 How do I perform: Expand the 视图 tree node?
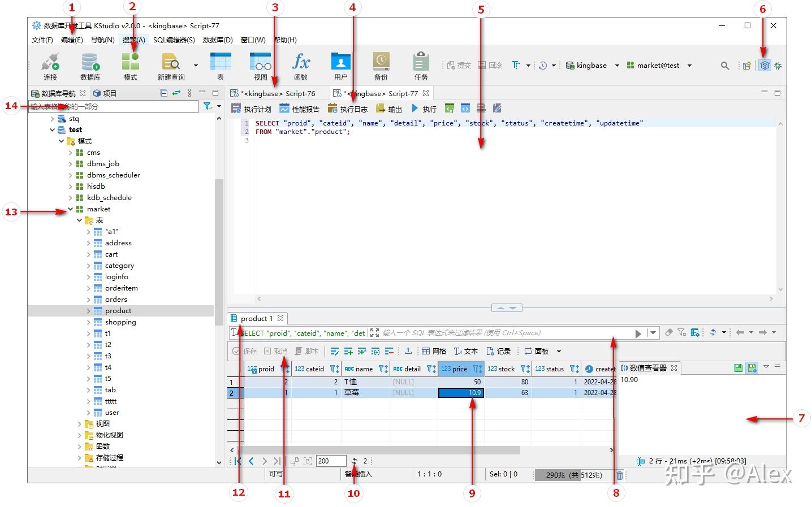tap(80, 423)
